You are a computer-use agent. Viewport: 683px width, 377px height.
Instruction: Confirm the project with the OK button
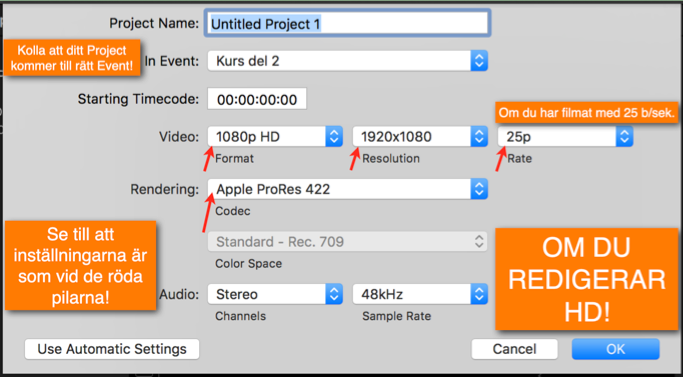tap(615, 349)
